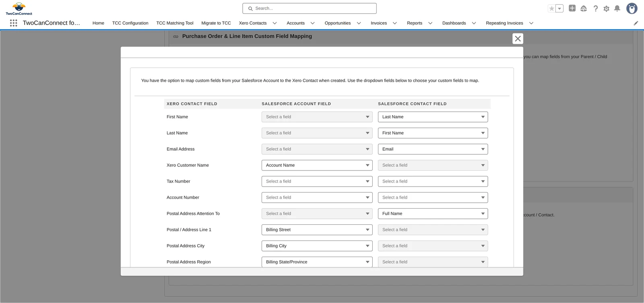Open the Accounts tab
The width and height of the screenshot is (644, 303).
pyautogui.click(x=295, y=23)
